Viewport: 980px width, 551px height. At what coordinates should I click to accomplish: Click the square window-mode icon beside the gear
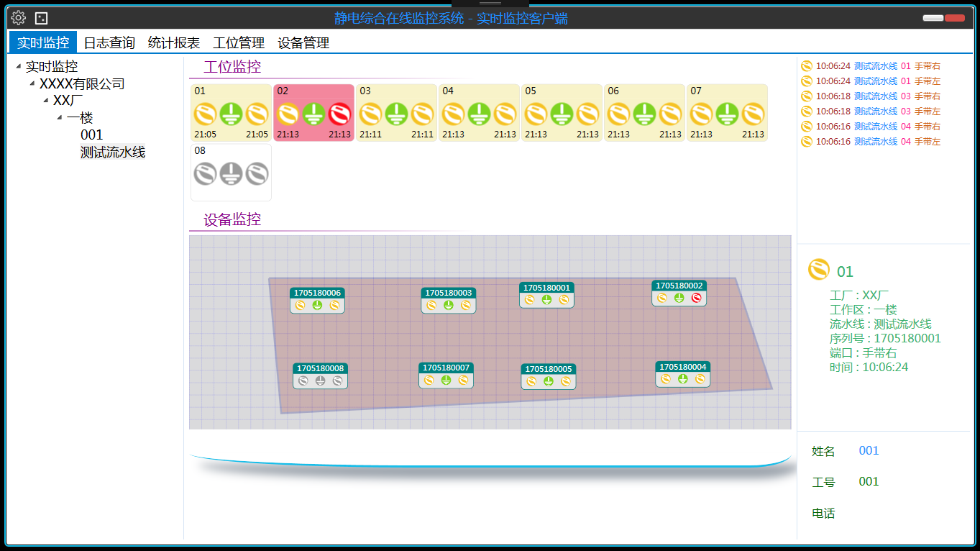[42, 18]
